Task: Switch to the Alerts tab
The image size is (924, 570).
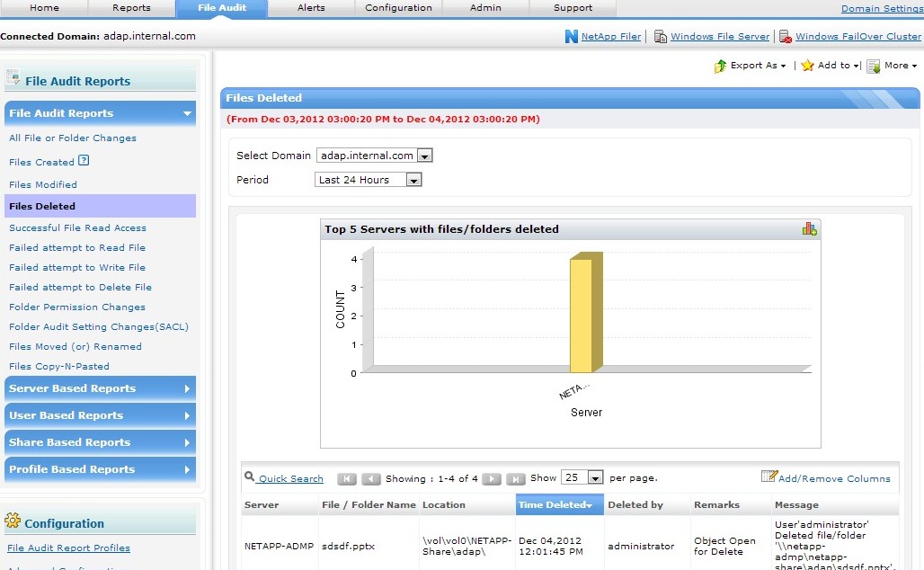Action: 311,8
